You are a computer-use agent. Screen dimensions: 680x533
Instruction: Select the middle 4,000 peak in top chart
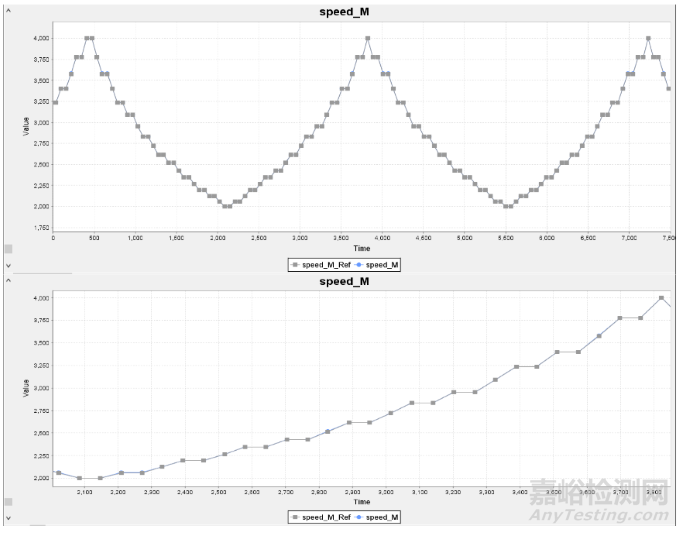coord(368,38)
